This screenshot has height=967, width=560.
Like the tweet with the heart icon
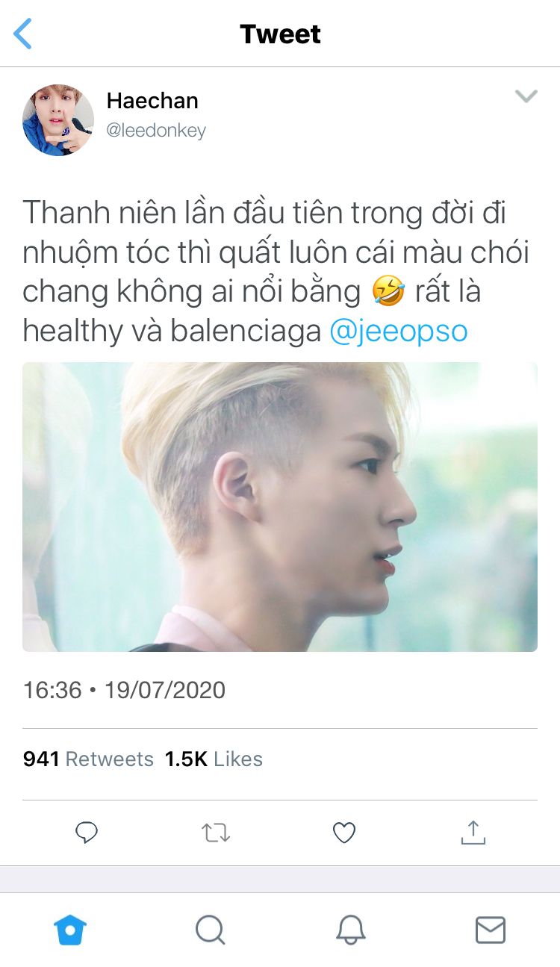click(x=344, y=832)
